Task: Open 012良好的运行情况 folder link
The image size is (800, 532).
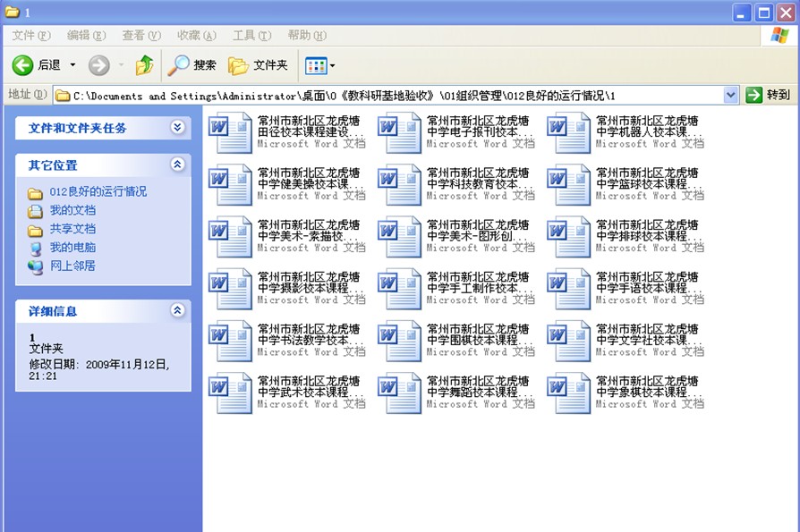Action: coord(98,191)
